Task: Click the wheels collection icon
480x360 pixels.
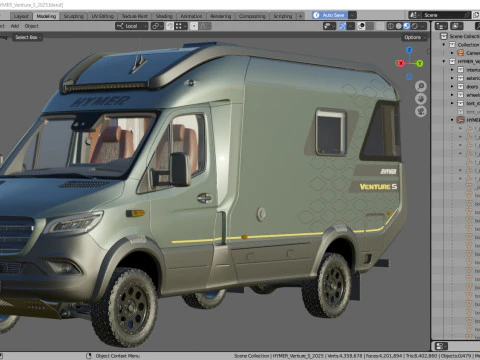Action: pos(461,95)
